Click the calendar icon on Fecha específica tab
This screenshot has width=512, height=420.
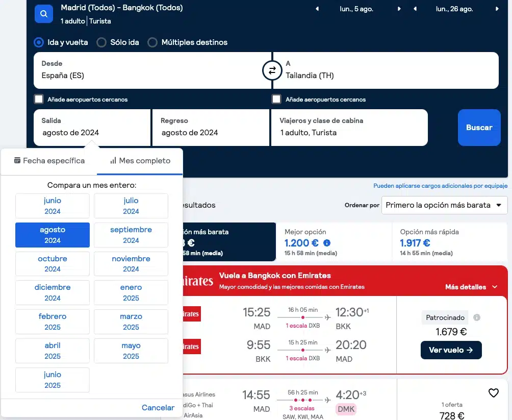[x=18, y=160]
